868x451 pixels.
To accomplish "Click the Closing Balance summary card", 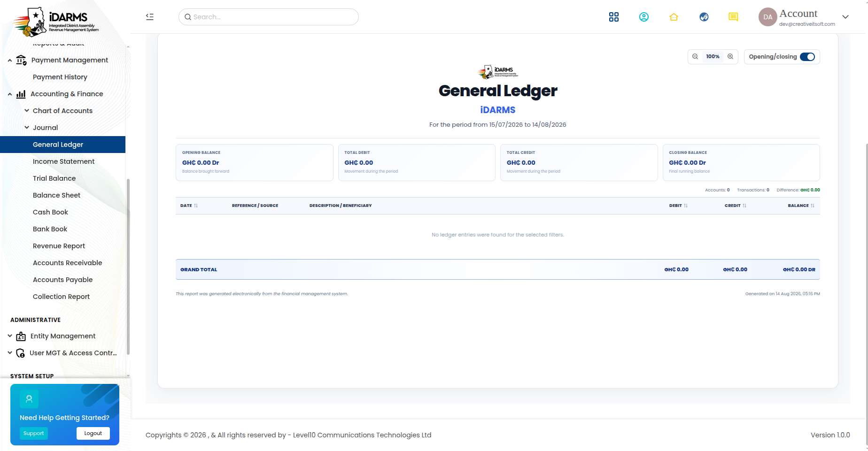I will pos(741,162).
